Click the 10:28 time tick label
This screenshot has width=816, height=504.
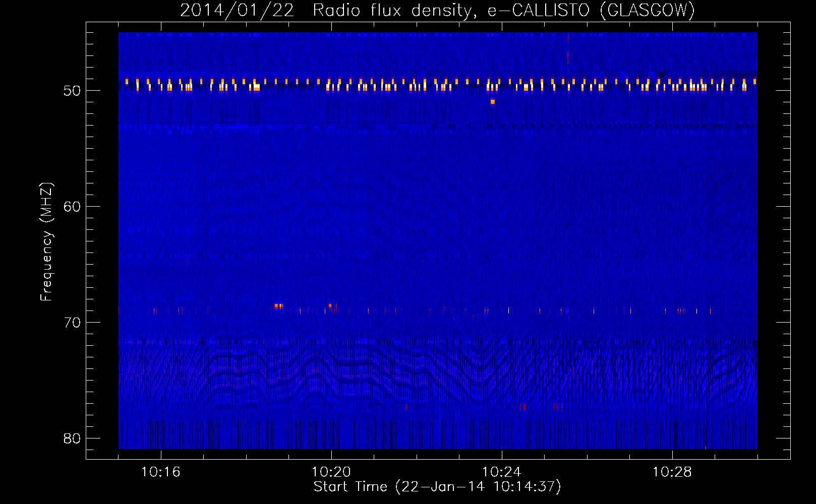click(x=672, y=472)
